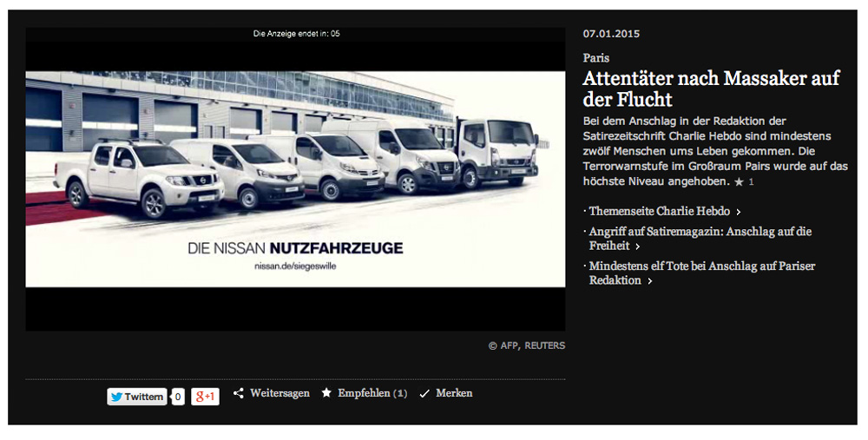The width and height of the screenshot is (868, 440).
Task: Click the Weitersagen share label
Action: coord(279,393)
